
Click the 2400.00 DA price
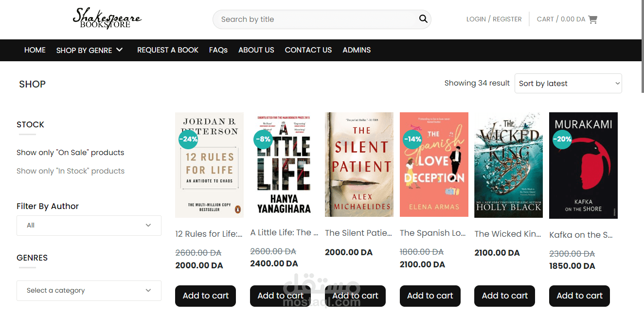point(274,263)
